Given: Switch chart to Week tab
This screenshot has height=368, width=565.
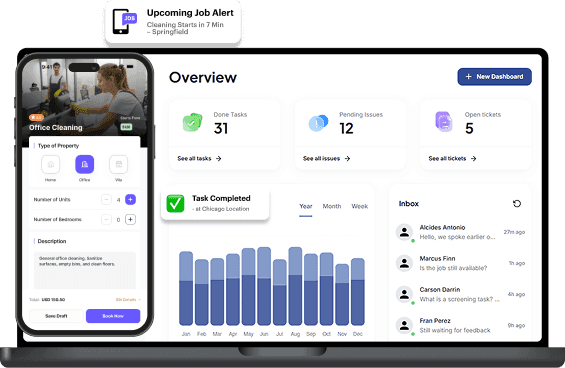Looking at the screenshot, I should point(360,206).
